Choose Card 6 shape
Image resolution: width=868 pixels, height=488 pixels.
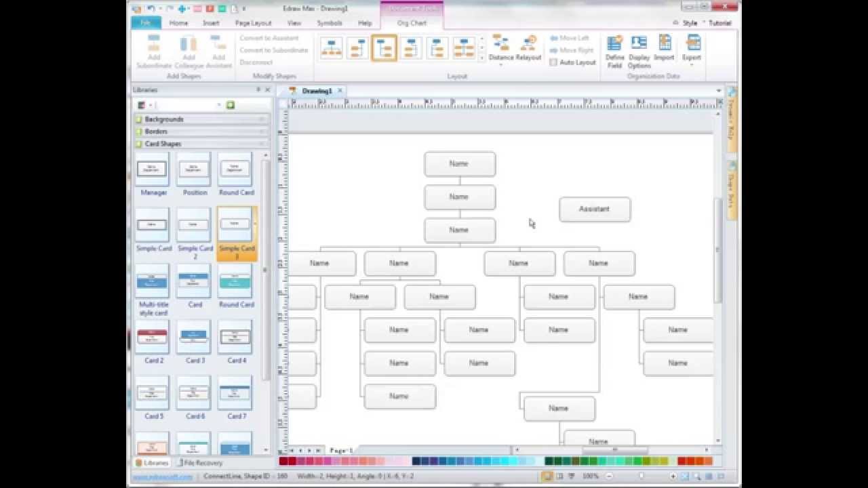[194, 393]
